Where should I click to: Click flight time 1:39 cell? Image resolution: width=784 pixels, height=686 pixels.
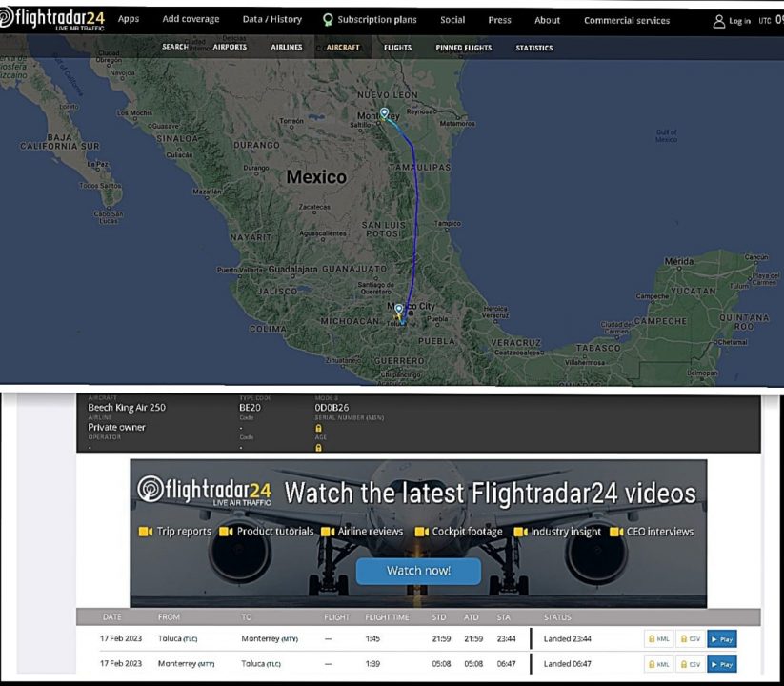pos(372,663)
